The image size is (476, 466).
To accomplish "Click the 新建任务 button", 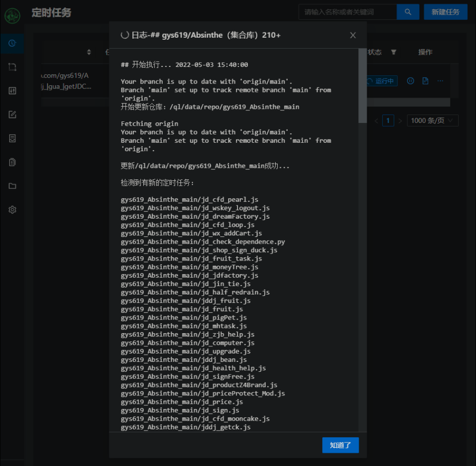I will coord(445,12).
